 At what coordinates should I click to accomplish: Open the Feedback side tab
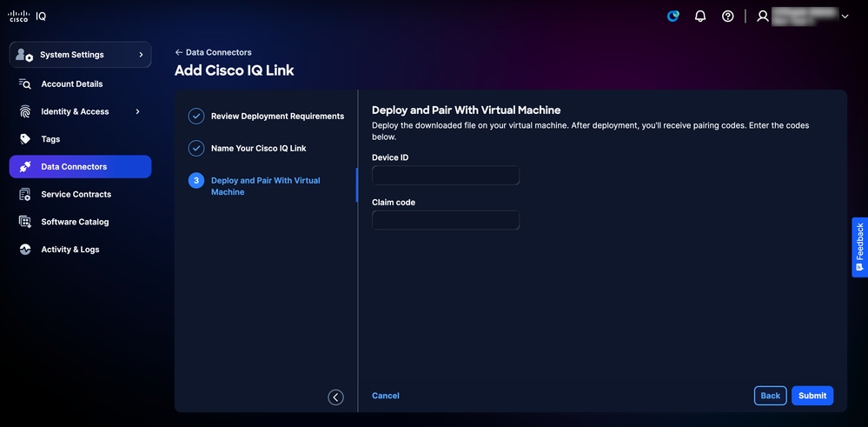[x=859, y=247]
